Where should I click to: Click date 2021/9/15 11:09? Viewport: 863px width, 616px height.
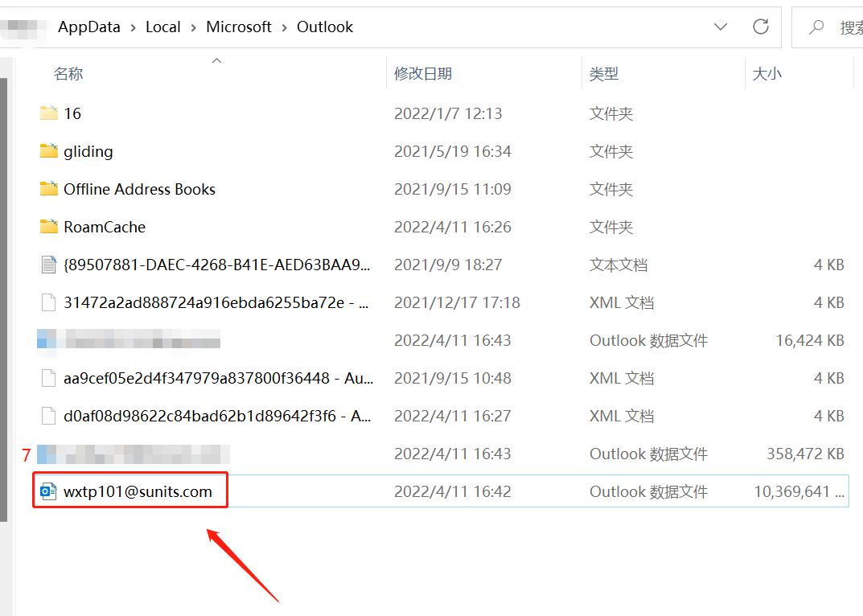pyautogui.click(x=453, y=189)
